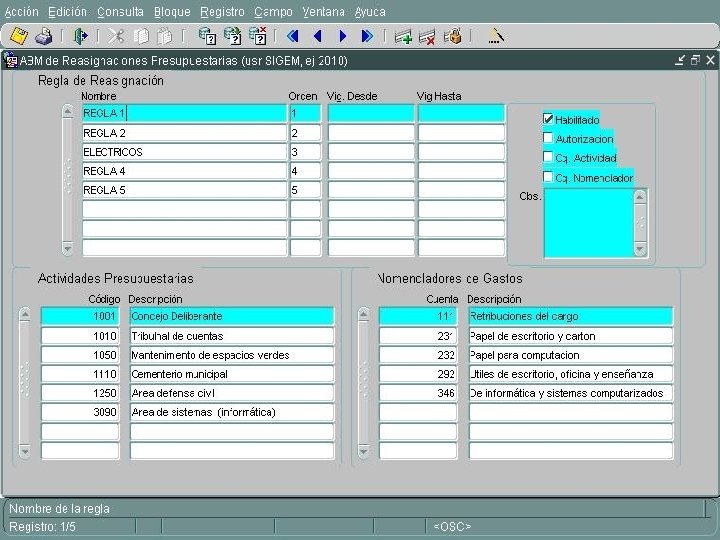Click the Orden field showing 3
The width and height of the screenshot is (720, 540).
(x=305, y=152)
